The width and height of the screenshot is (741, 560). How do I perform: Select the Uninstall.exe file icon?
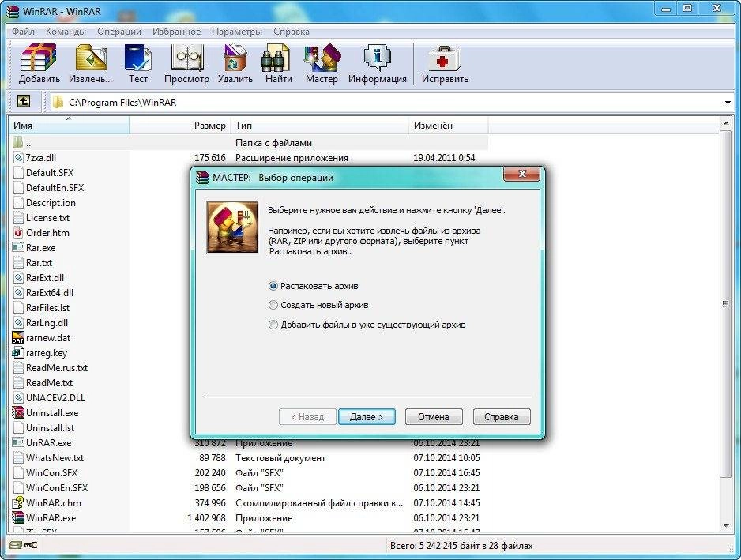click(x=18, y=412)
